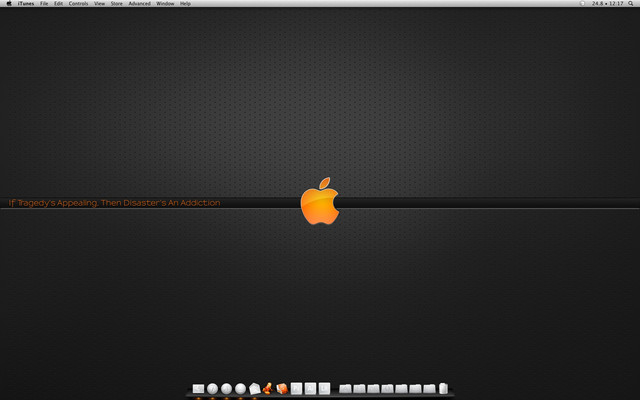640x400 pixels.
Task: Launch the orange pen-shaped dock icon
Action: pyautogui.click(x=268, y=388)
